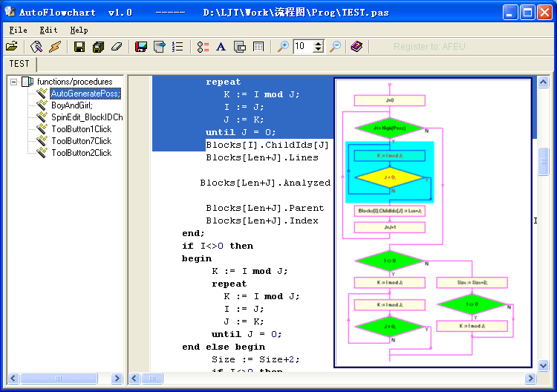
Task: Select the functions/procedures root item
Action: coord(74,82)
